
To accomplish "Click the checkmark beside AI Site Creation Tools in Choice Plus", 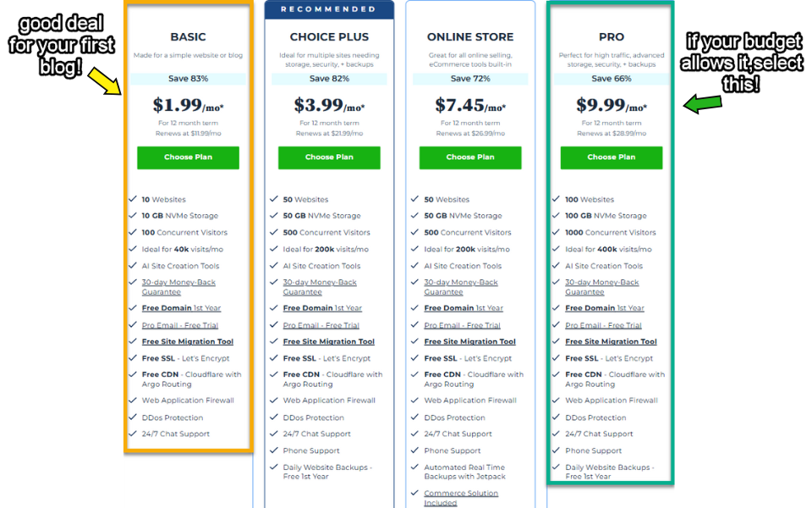I will 274,266.
